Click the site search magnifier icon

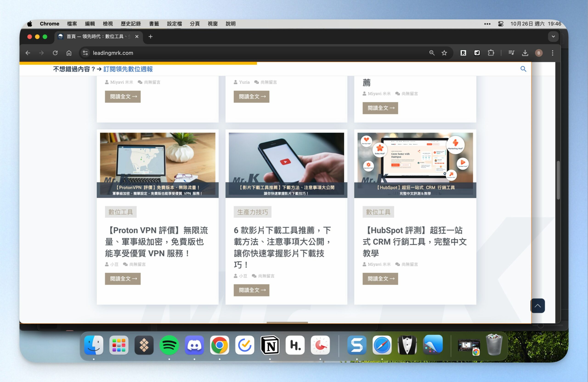point(523,69)
